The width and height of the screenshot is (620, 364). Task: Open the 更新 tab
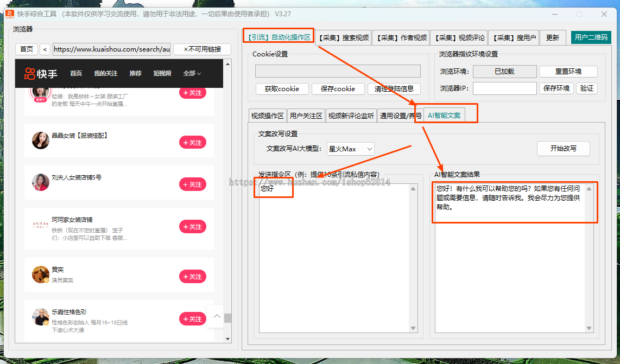(553, 38)
